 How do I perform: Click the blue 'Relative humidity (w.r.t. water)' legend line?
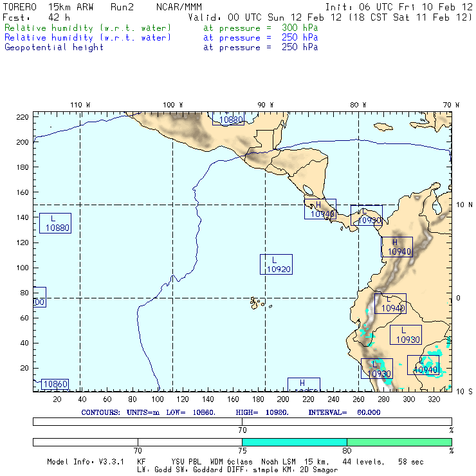(87, 38)
